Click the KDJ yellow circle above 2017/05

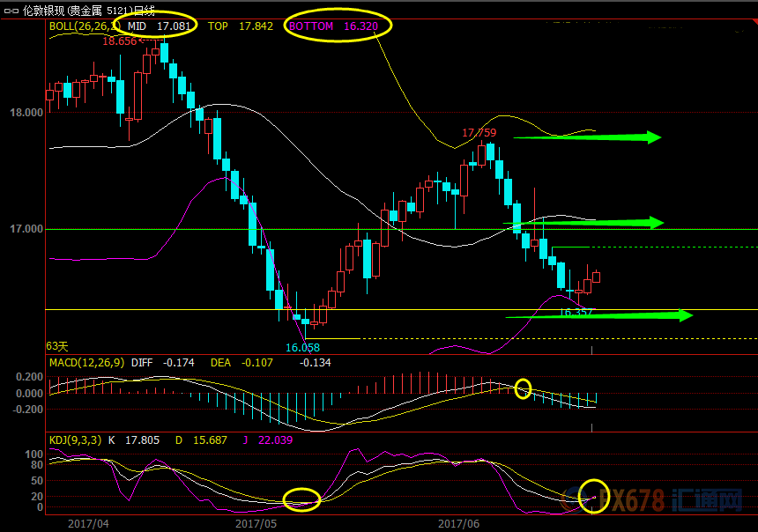pyautogui.click(x=301, y=499)
